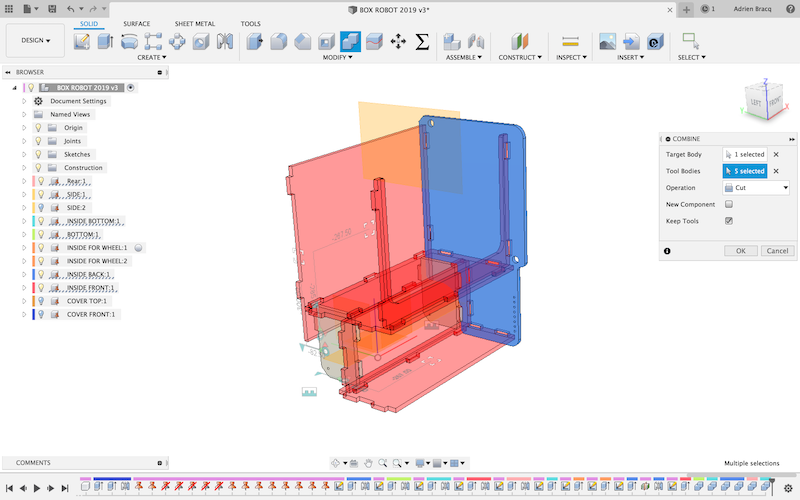This screenshot has height=500, width=800.
Task: Open the INSPECT dropdown menu
Action: coord(571,58)
